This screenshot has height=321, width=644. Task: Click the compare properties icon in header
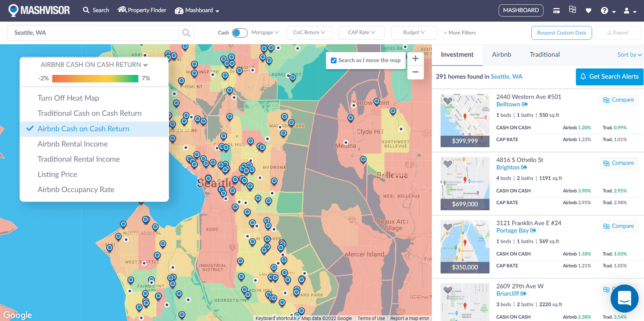tap(572, 10)
